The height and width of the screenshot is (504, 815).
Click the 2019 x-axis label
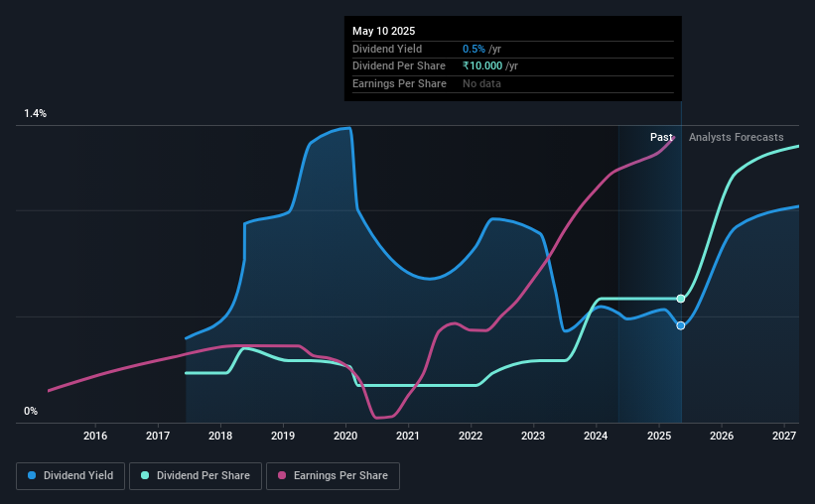tap(283, 436)
